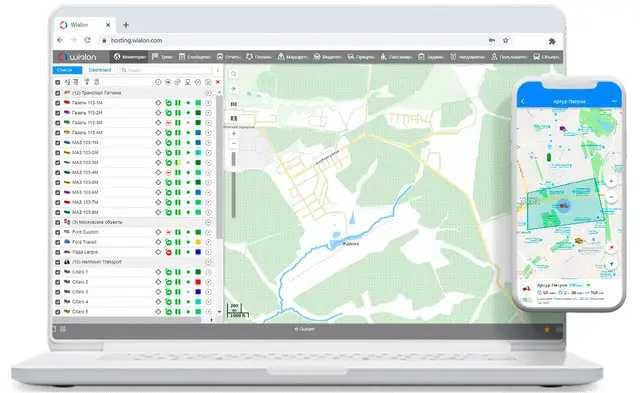The height and width of the screenshot is (393, 640).
Task: Open the Объекты menu item
Action: 547,57
